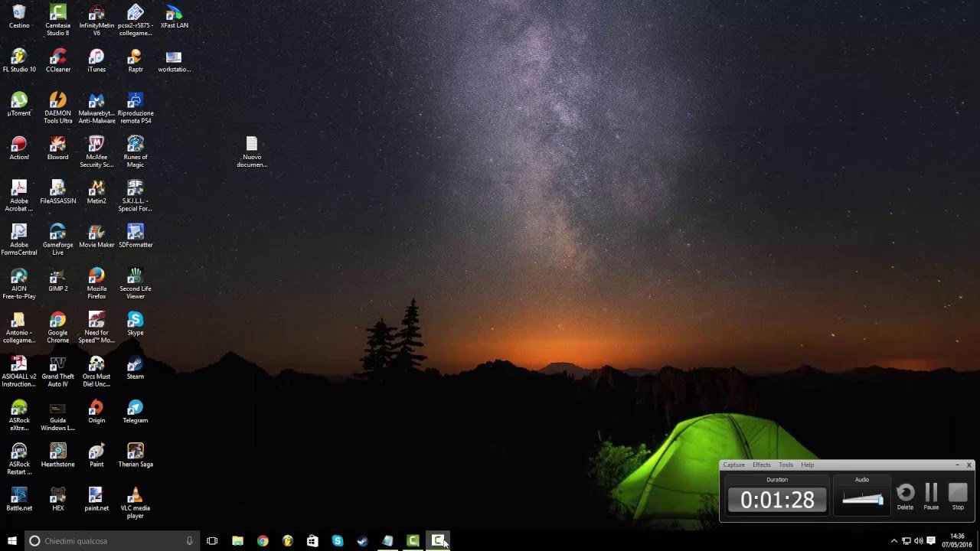Click the Chiedimi qualcosa search box

[x=113, y=541]
